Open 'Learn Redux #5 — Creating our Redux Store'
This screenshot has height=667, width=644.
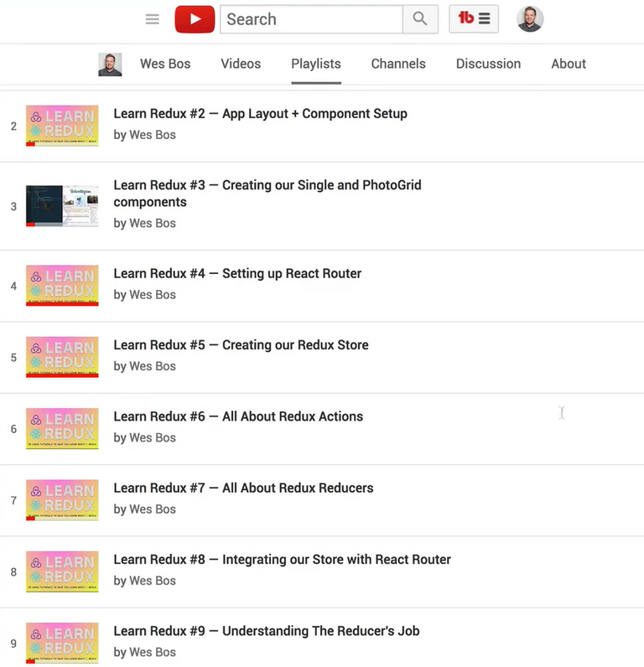(x=241, y=345)
